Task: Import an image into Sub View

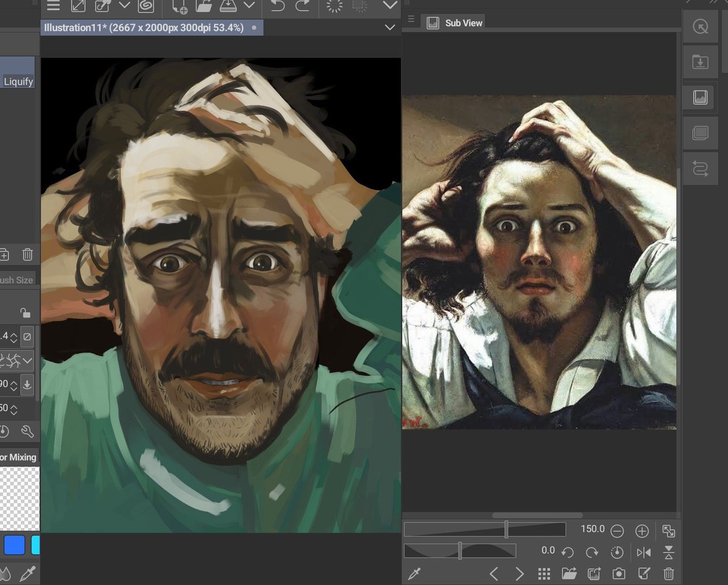Action: click(x=569, y=573)
